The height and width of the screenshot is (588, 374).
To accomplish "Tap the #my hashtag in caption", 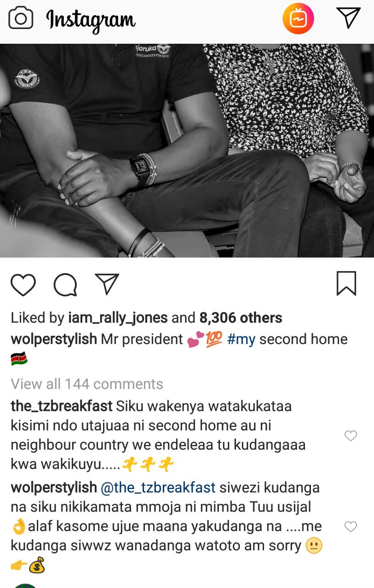I will (x=241, y=339).
